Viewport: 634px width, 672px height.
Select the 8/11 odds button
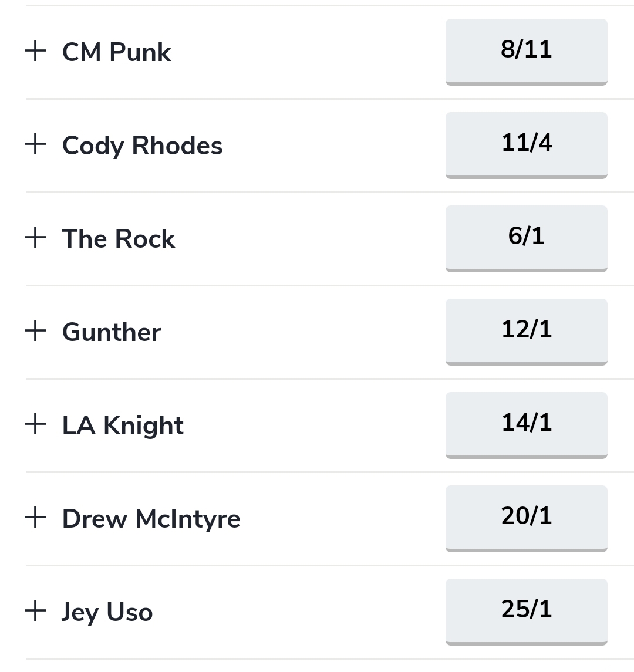(x=526, y=51)
